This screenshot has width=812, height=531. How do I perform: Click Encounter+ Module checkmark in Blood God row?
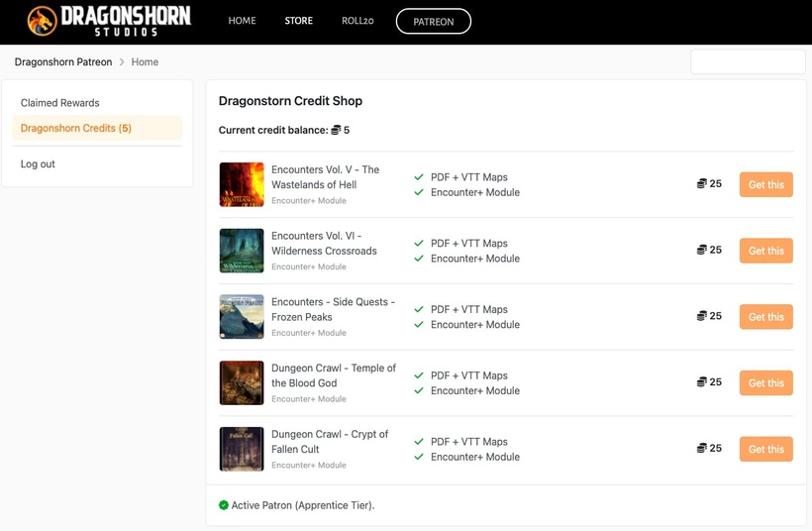(419, 390)
